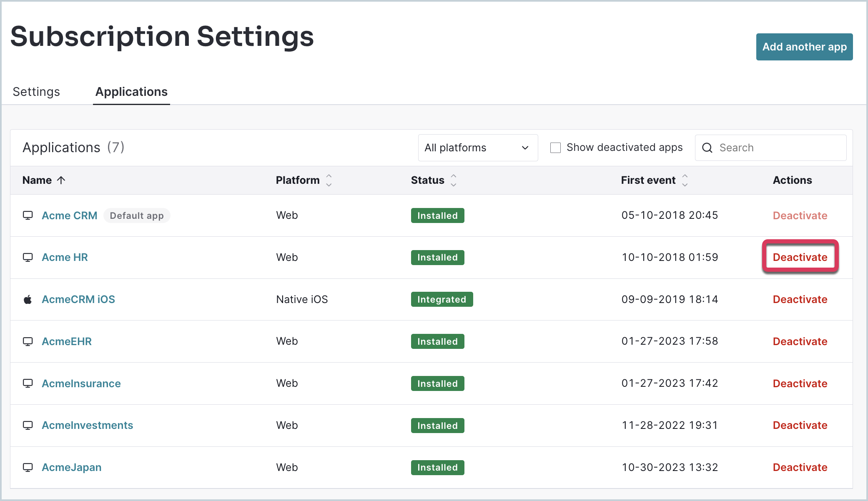Switch to the Settings tab
Image resolution: width=868 pixels, height=501 pixels.
click(x=36, y=92)
